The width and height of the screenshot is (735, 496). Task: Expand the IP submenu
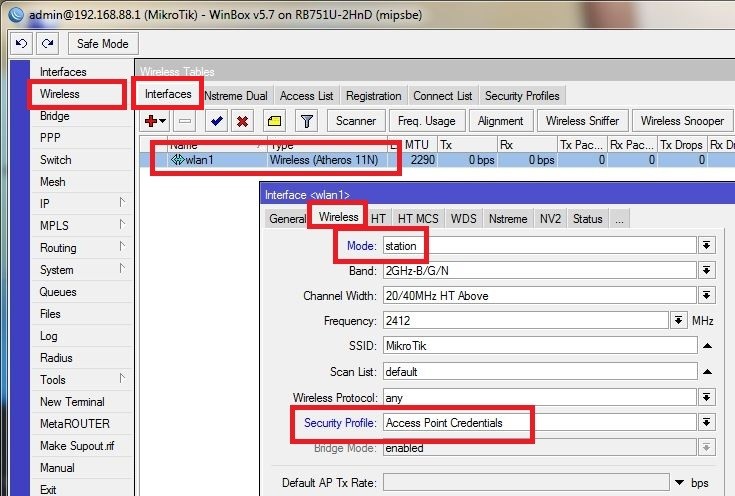122,203
